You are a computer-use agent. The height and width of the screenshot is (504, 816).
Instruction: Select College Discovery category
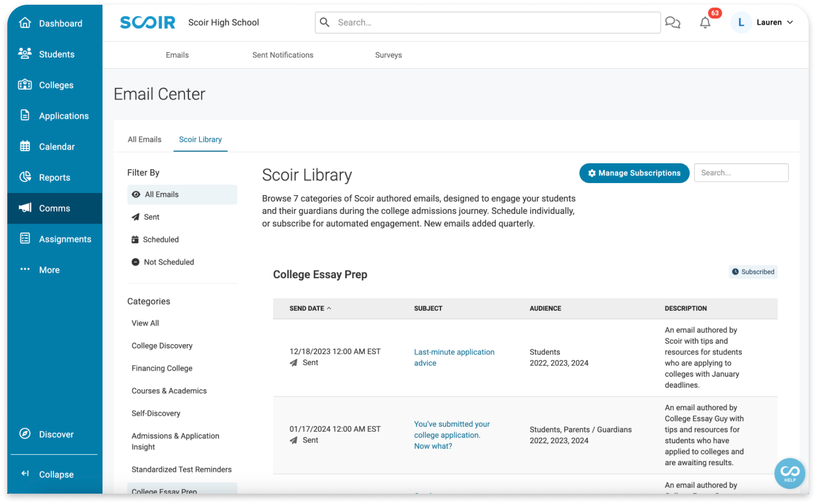pos(162,345)
